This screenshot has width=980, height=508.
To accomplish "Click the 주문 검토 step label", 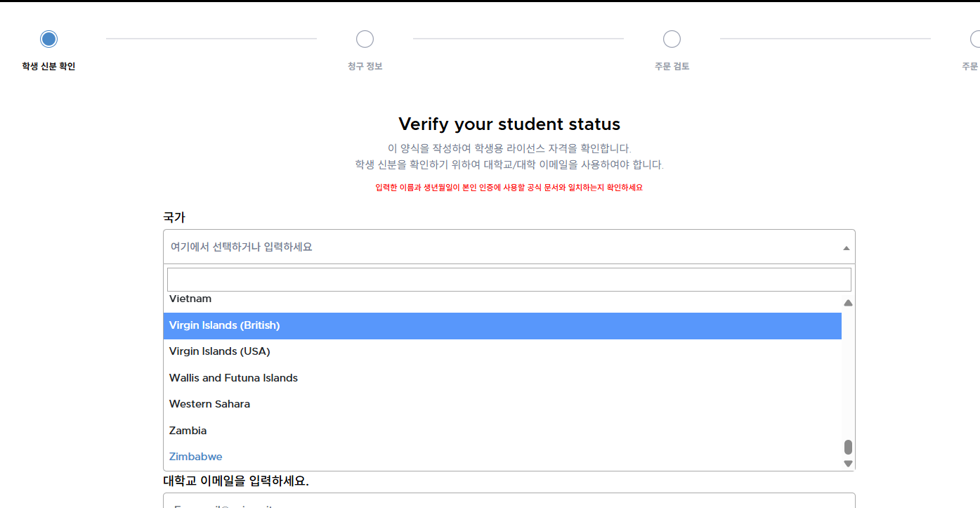I will click(x=672, y=67).
